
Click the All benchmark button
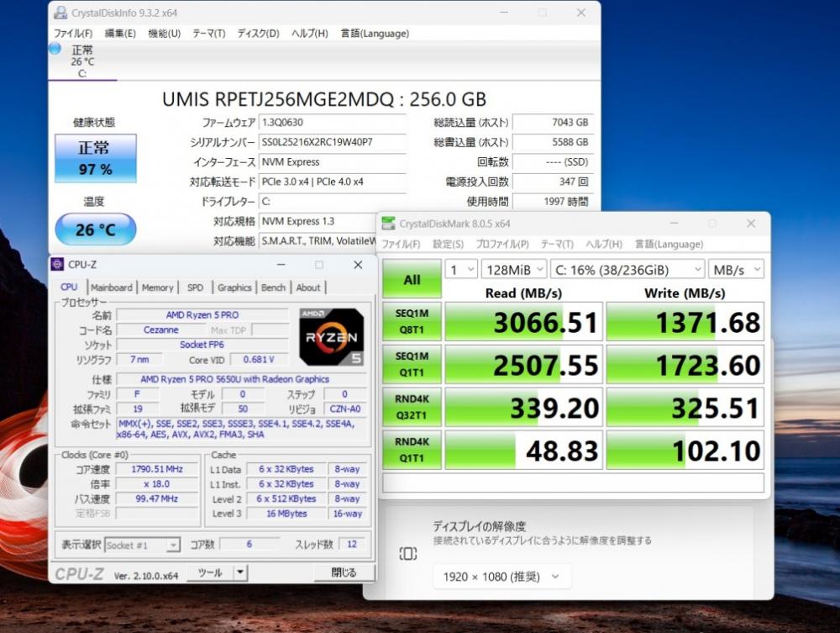pyautogui.click(x=412, y=279)
